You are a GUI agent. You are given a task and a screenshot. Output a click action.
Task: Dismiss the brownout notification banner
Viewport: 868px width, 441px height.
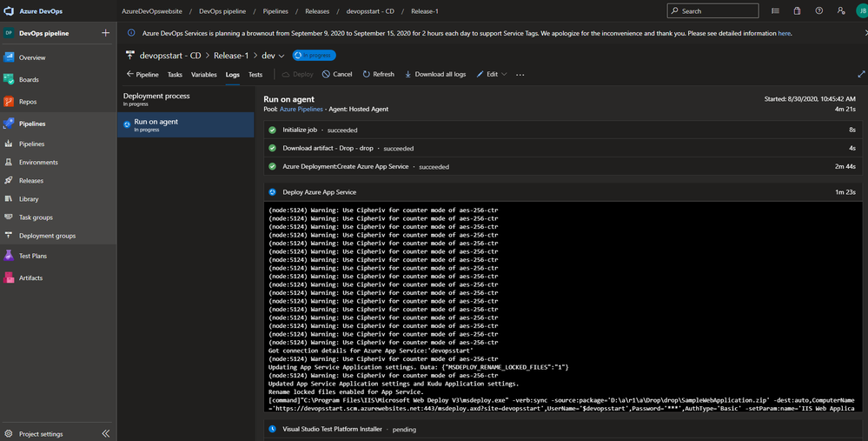[865, 33]
